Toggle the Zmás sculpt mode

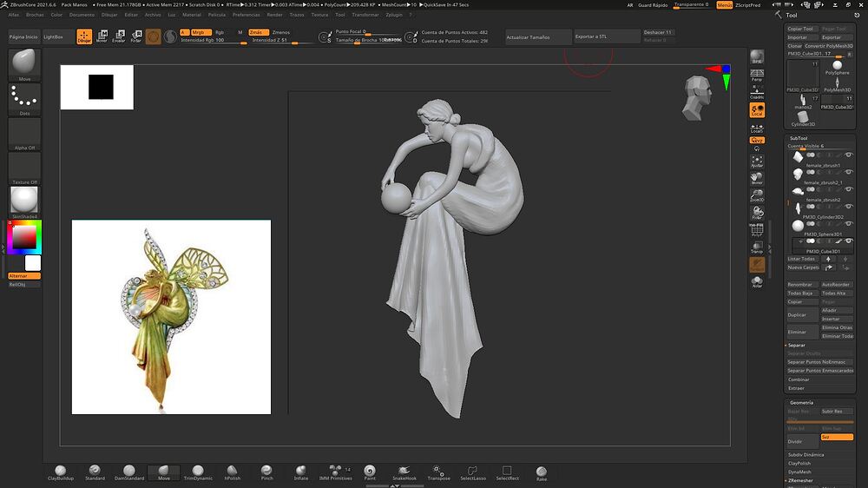pyautogui.click(x=258, y=32)
